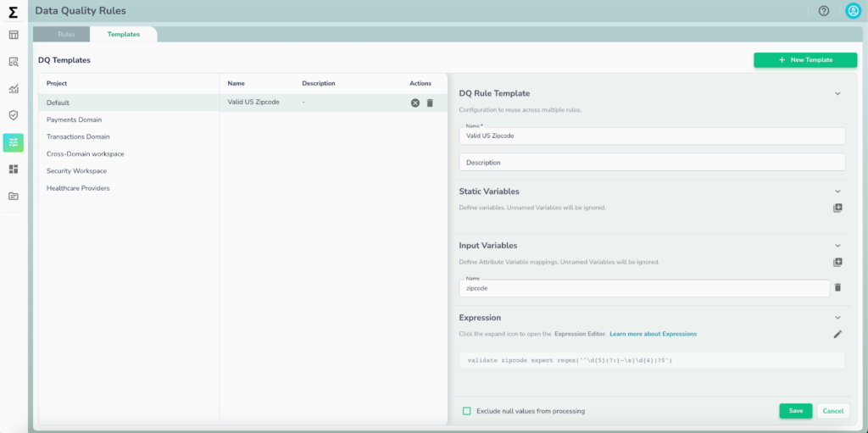
Task: Add a new input variable
Action: pos(837,263)
